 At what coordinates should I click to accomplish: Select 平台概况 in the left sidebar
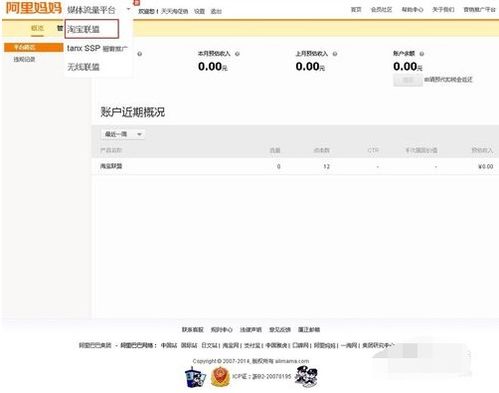[x=33, y=47]
